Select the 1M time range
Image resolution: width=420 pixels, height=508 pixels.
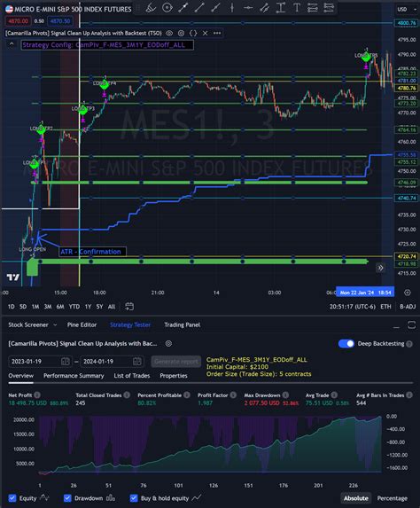35,307
